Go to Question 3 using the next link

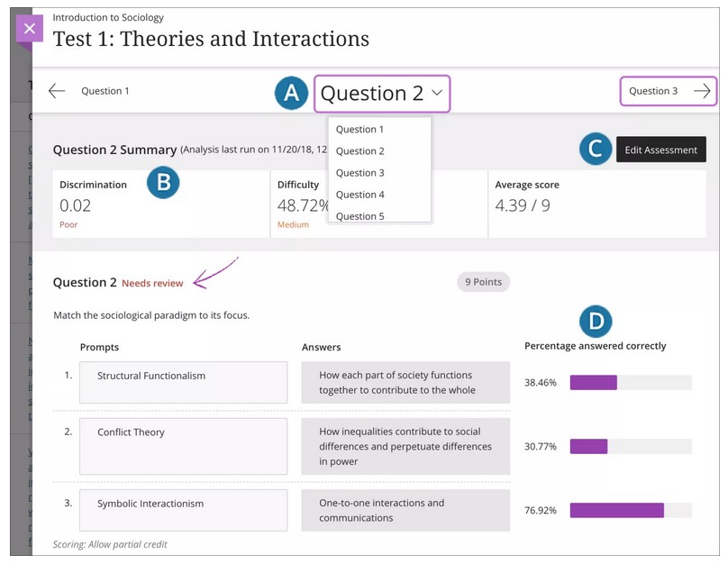653,91
